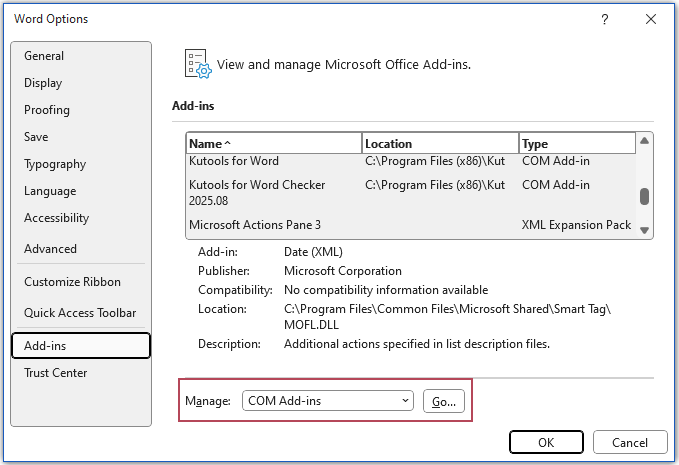Sort list by Location column header

[440, 143]
